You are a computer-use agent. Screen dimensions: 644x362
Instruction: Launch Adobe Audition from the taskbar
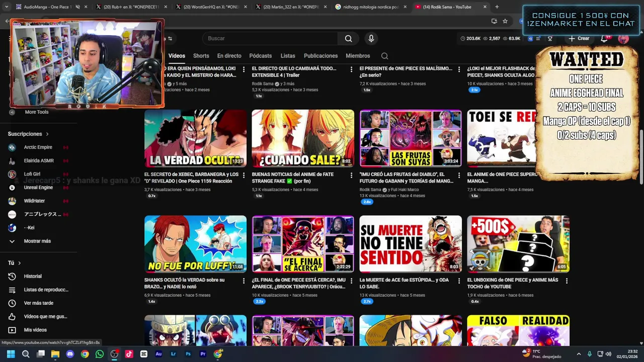pyautogui.click(x=158, y=354)
